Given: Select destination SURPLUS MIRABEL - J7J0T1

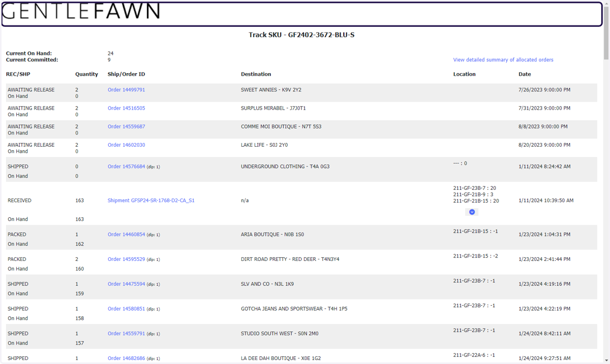Looking at the screenshot, I should pyautogui.click(x=273, y=108).
